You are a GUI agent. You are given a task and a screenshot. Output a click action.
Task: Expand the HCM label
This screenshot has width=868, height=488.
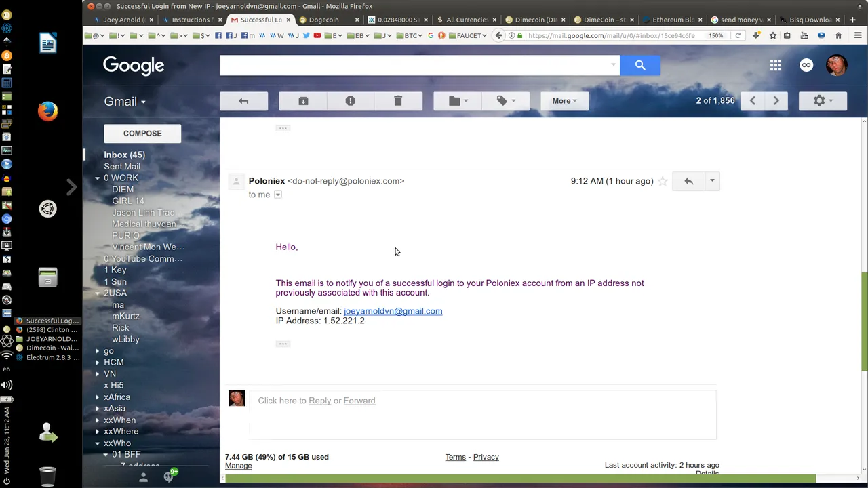(98, 363)
